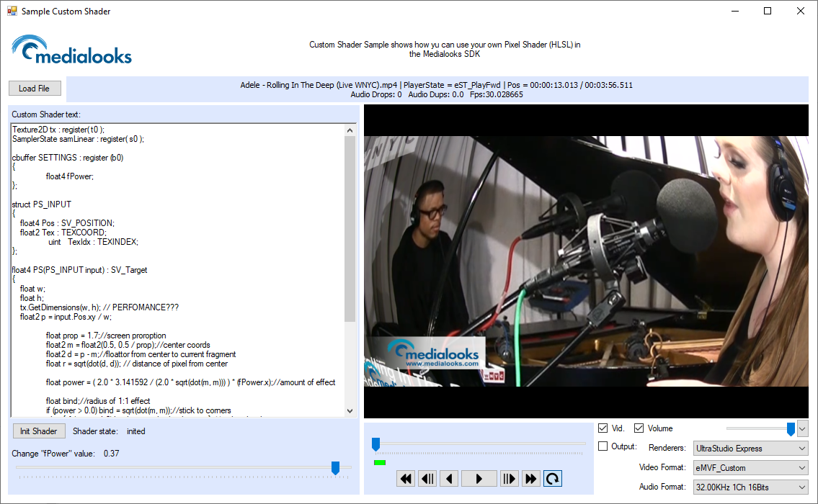Screen dimensions: 818x504
Task: Toggle the loop playback button
Action: (553, 479)
